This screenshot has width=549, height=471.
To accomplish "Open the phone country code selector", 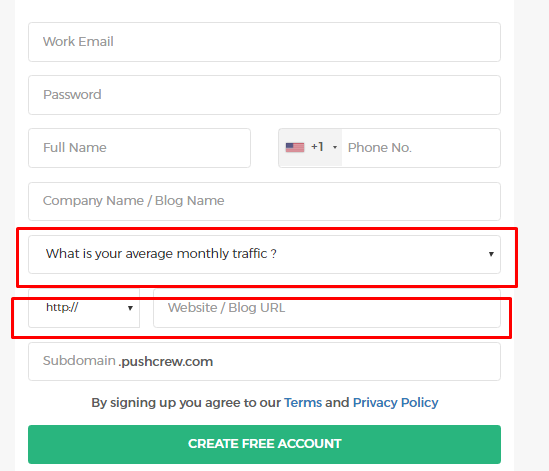I will tap(310, 147).
